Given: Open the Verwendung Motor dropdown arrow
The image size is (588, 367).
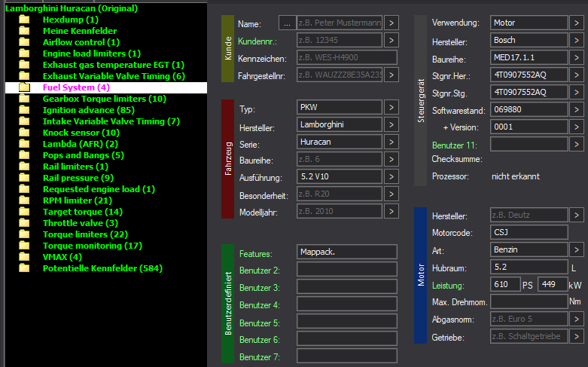Looking at the screenshot, I should pos(577,23).
